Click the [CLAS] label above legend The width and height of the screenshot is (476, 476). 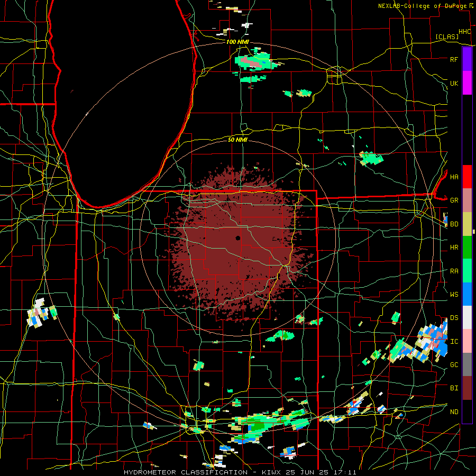(447, 36)
